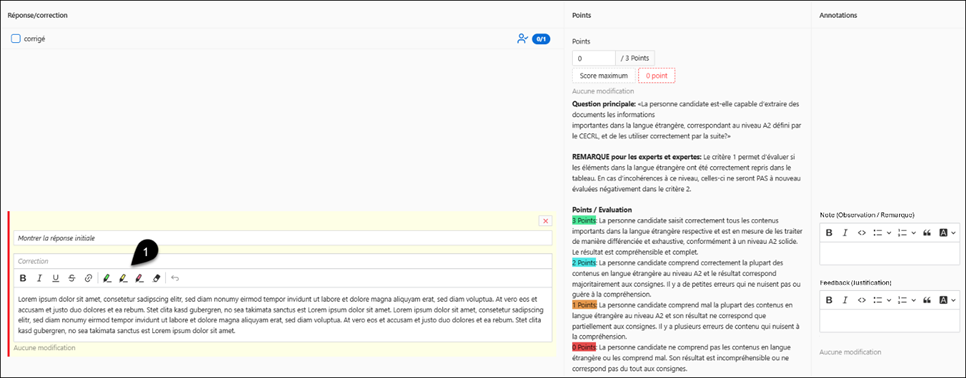Open bullet list dropdown in Note editor
The image size is (966, 378).
[x=881, y=233]
